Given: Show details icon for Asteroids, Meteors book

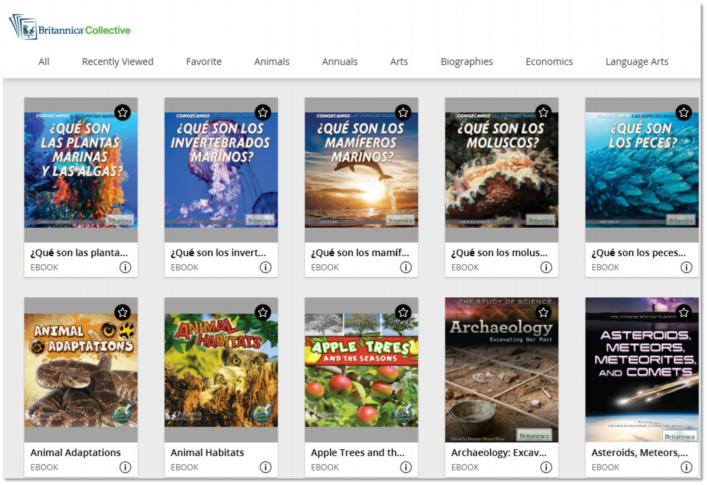Looking at the screenshot, I should pos(686,467).
